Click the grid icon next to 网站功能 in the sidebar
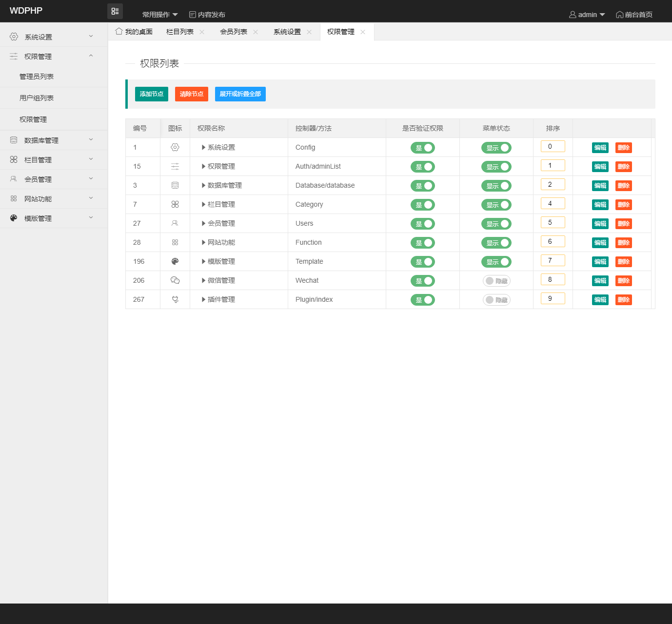The width and height of the screenshot is (672, 624). coord(14,198)
